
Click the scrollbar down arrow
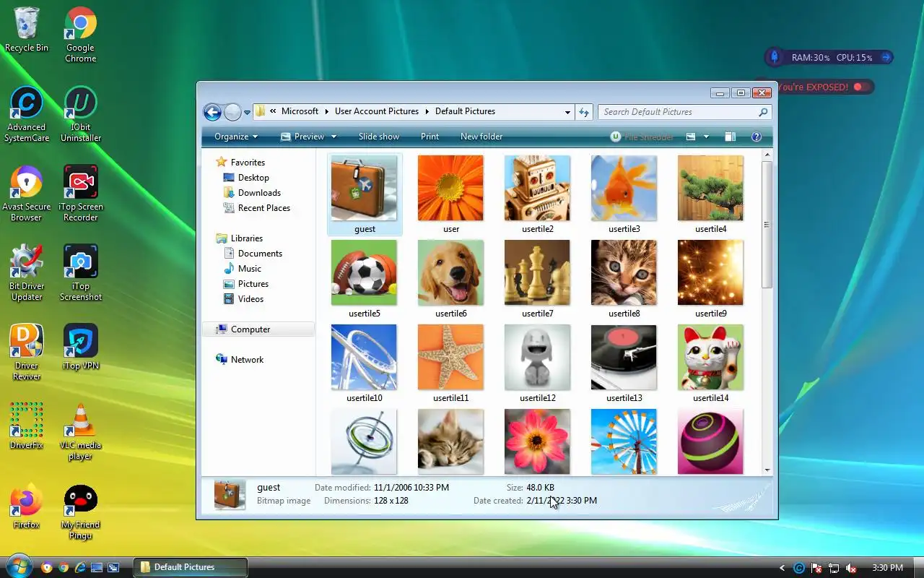[767, 470]
